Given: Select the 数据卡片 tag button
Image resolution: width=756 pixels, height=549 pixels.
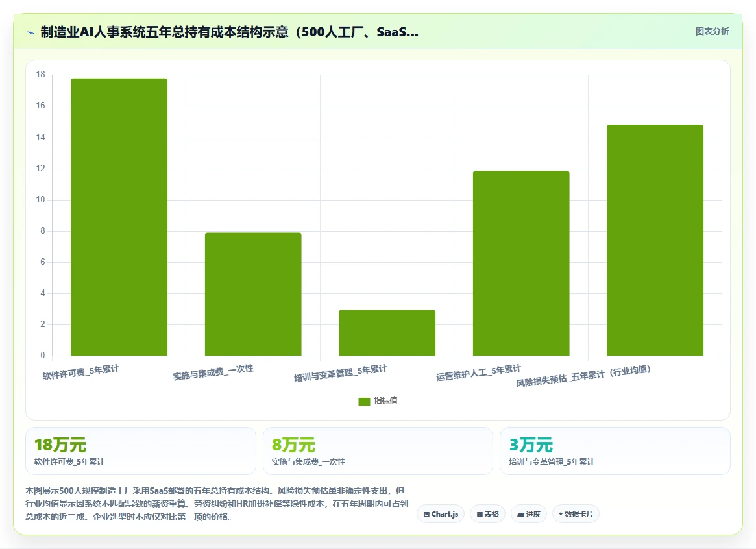Looking at the screenshot, I should [576, 514].
